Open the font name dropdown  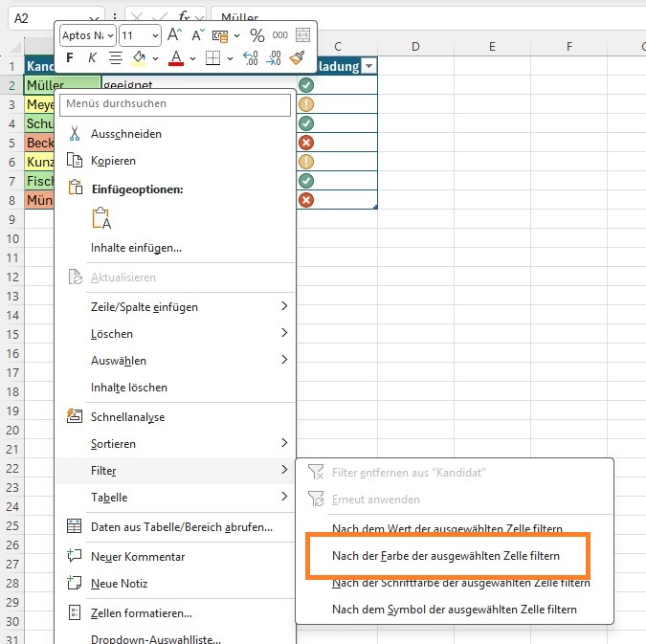tap(111, 35)
